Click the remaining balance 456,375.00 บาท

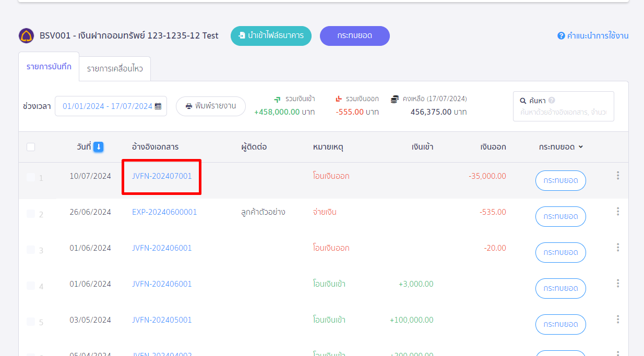coord(438,112)
